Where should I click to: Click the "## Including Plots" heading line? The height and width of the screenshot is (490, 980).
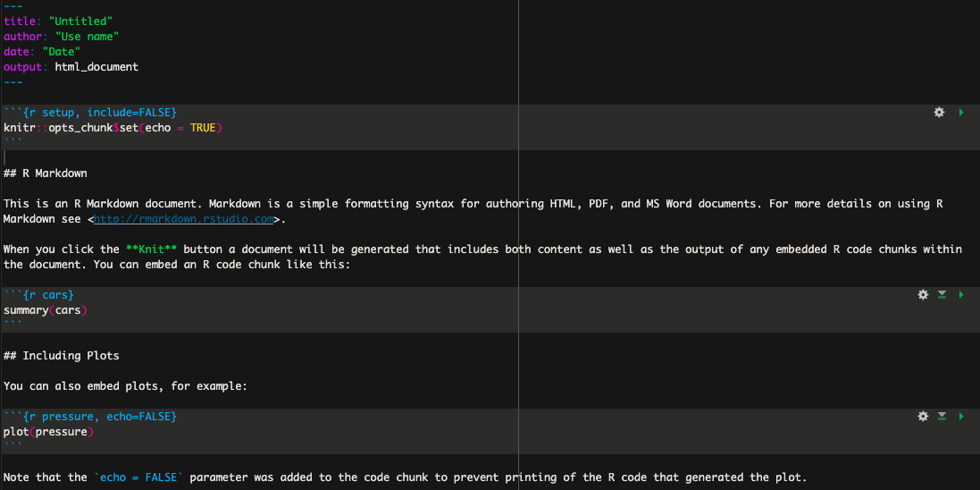click(x=62, y=356)
